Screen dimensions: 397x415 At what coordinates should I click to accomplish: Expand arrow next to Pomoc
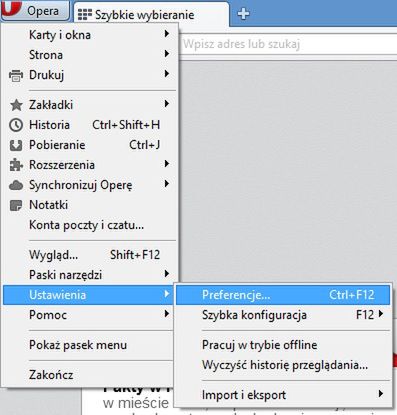click(x=167, y=314)
